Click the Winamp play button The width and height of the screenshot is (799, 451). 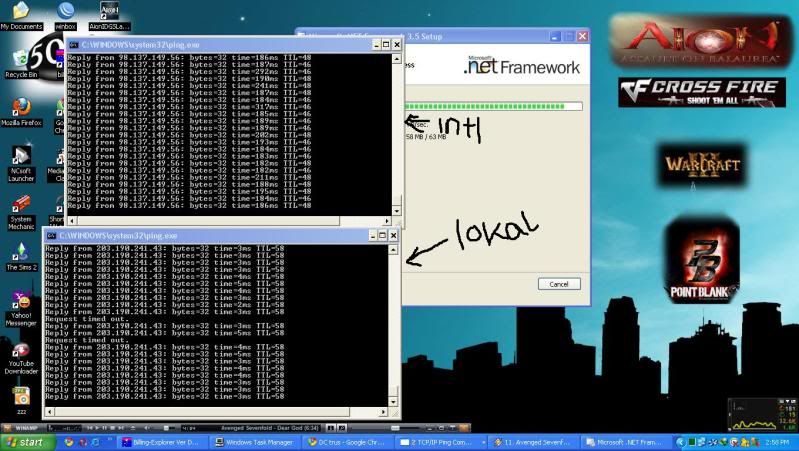(97, 428)
